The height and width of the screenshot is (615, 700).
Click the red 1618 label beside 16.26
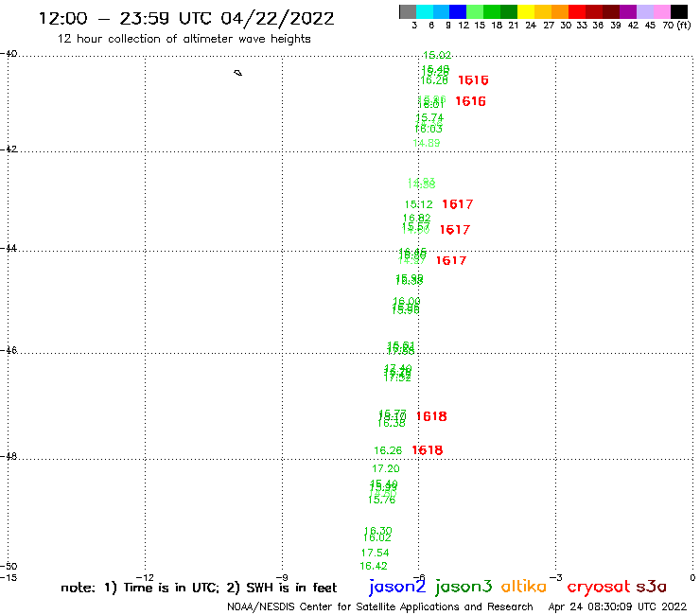[428, 450]
